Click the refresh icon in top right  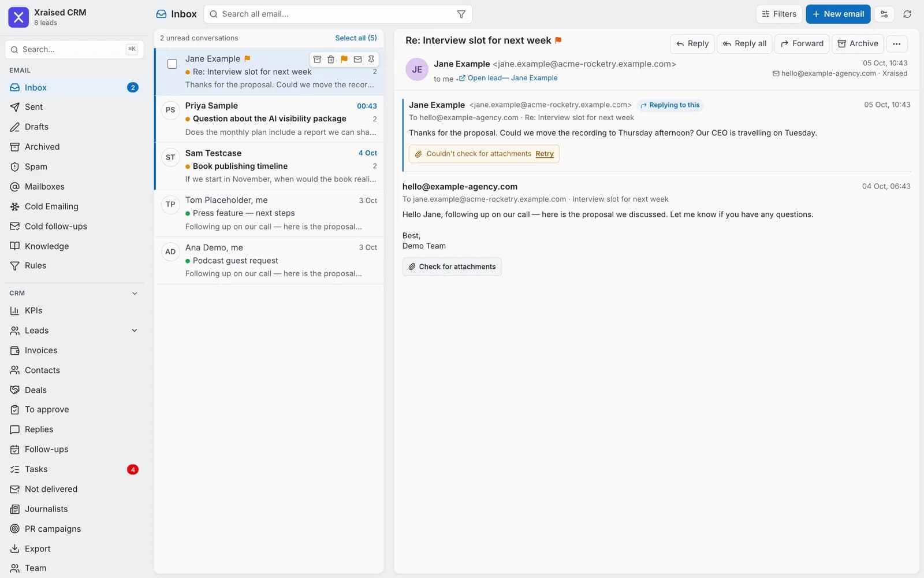907,14
